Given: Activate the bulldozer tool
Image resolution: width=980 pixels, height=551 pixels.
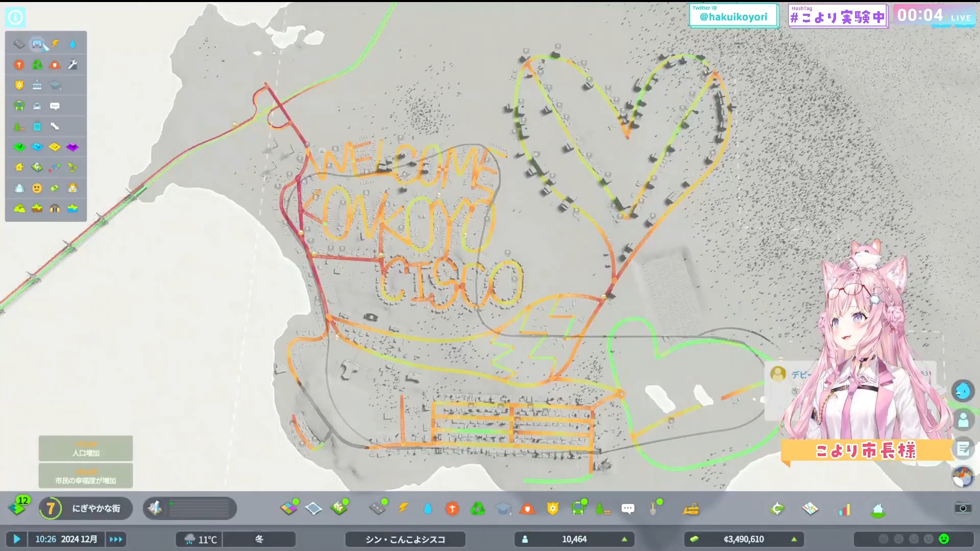Looking at the screenshot, I should [691, 509].
